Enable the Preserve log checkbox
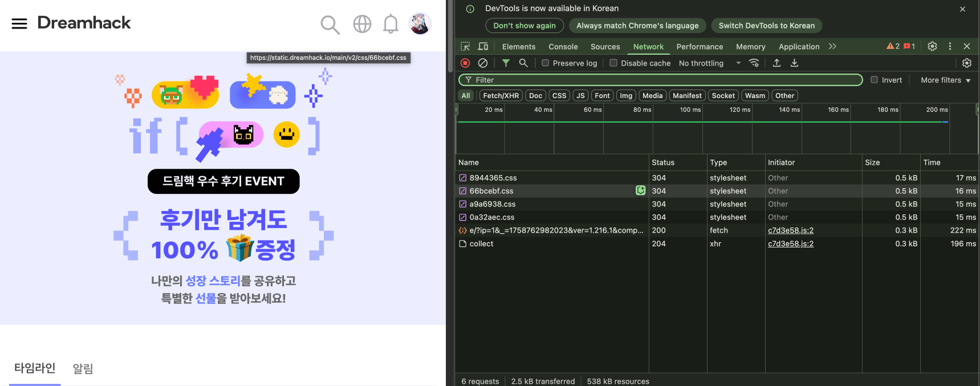Image resolution: width=980 pixels, height=386 pixels. [x=545, y=63]
